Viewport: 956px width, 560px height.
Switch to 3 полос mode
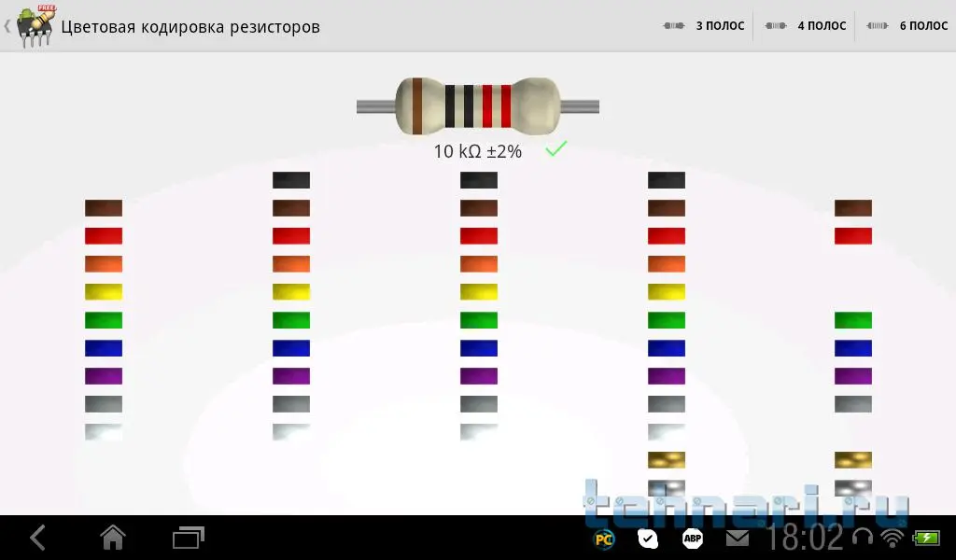click(704, 25)
